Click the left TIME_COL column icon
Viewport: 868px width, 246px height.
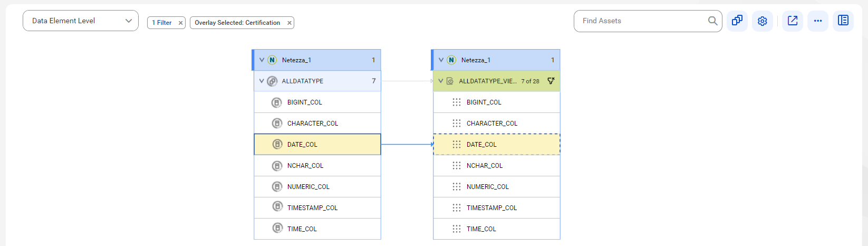coord(277,228)
